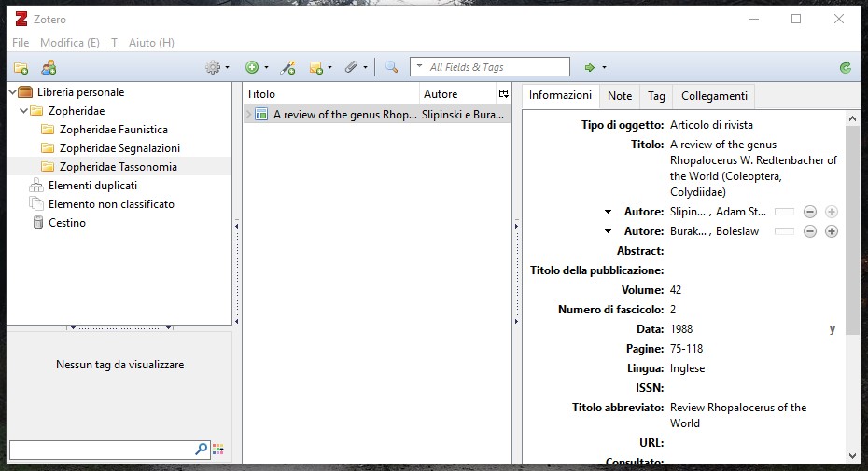The height and width of the screenshot is (471, 868).
Task: Open creator type dropdown for first Autore
Action: coord(609,212)
